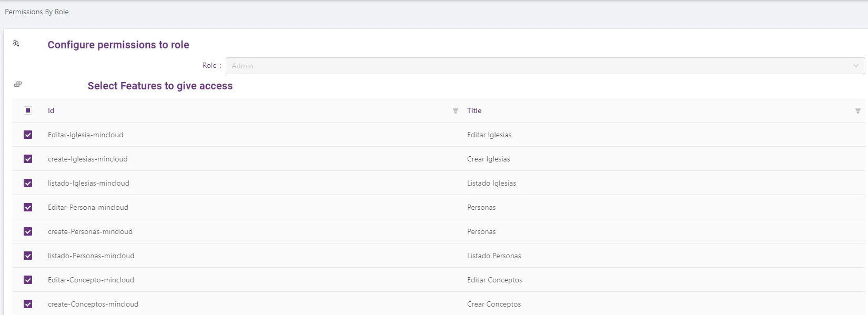Image resolution: width=868 pixels, height=315 pixels.
Task: Click the Title column header
Action: click(x=474, y=110)
